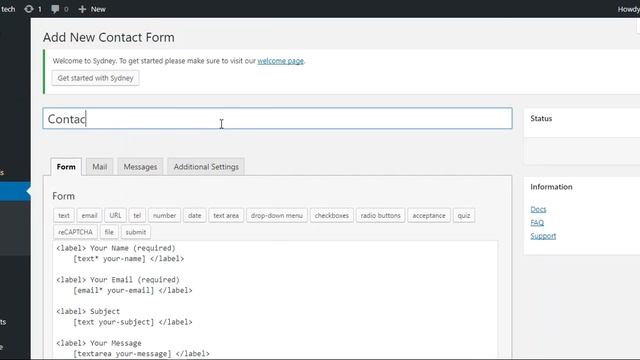Insert a checkboxes tag
Image resolution: width=640 pixels, height=360 pixels.
click(332, 216)
